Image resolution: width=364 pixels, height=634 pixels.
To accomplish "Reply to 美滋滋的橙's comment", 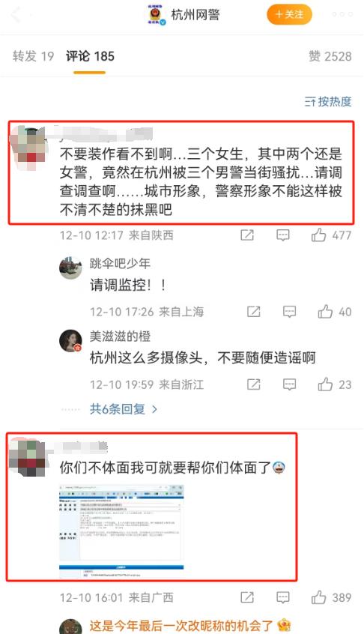I will [289, 384].
